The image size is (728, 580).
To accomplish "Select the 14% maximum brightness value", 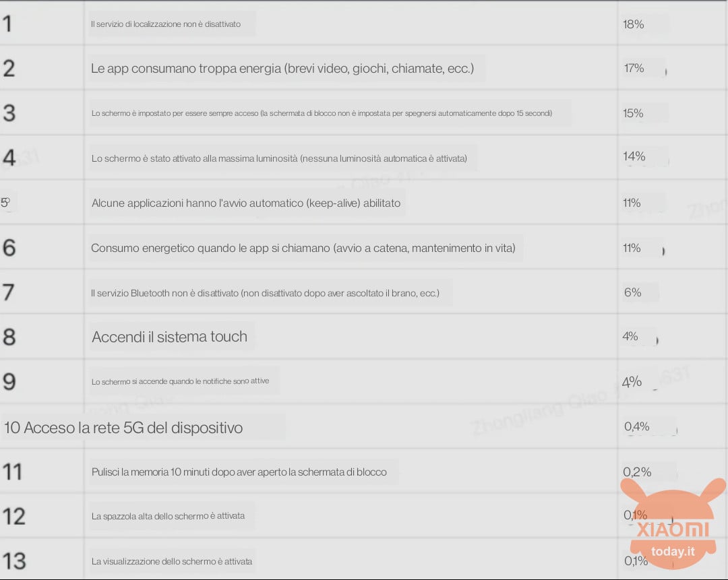I will 634,156.
